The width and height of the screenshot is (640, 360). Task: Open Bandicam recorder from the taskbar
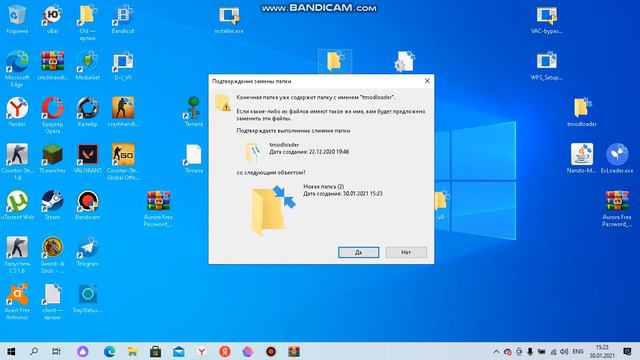point(271,351)
